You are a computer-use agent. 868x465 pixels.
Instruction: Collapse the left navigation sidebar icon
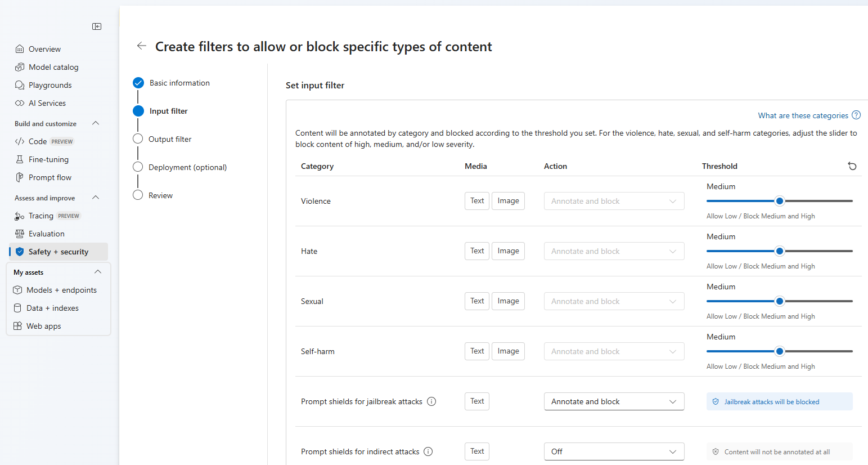[97, 26]
